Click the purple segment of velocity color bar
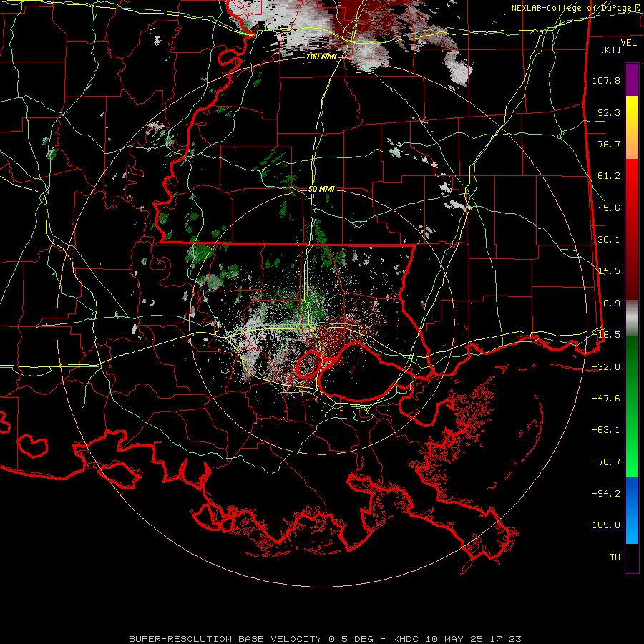Image resolution: width=644 pixels, height=644 pixels. pyautogui.click(x=632, y=79)
